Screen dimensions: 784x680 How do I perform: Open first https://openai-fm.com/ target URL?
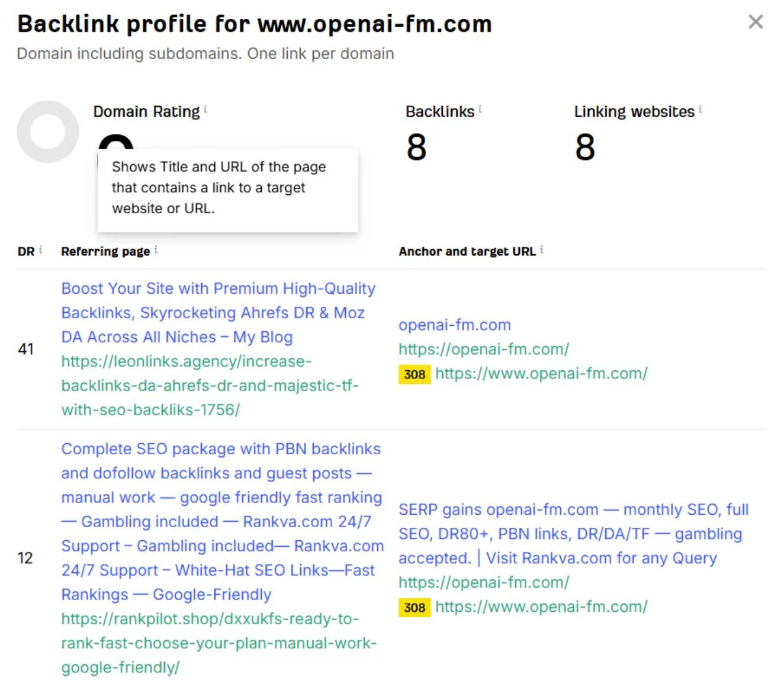click(x=484, y=349)
